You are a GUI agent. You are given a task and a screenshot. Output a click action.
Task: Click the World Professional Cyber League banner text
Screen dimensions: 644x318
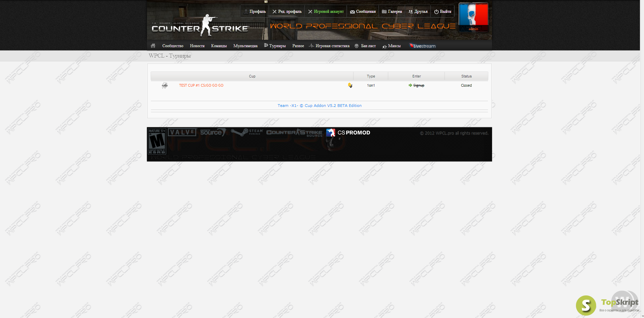click(x=363, y=26)
